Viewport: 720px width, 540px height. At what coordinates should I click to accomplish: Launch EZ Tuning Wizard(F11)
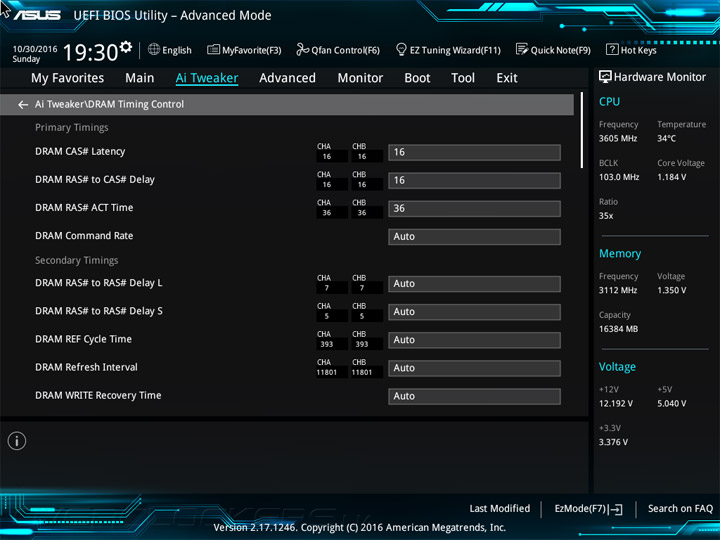pyautogui.click(x=455, y=50)
